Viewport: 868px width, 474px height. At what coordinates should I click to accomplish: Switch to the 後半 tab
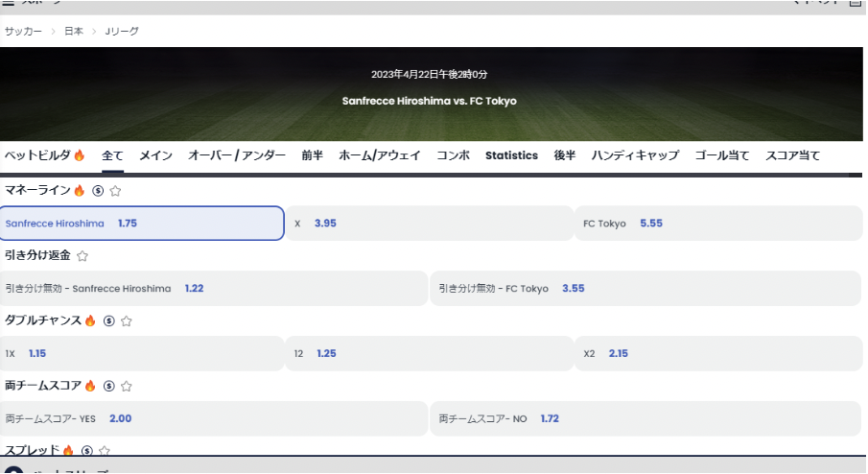click(565, 155)
